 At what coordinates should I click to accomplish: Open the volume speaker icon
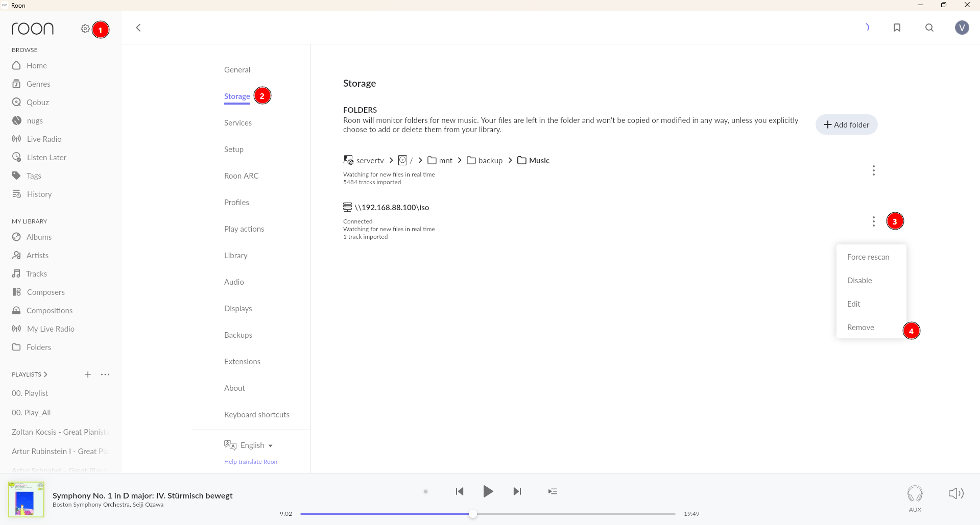[x=955, y=493]
